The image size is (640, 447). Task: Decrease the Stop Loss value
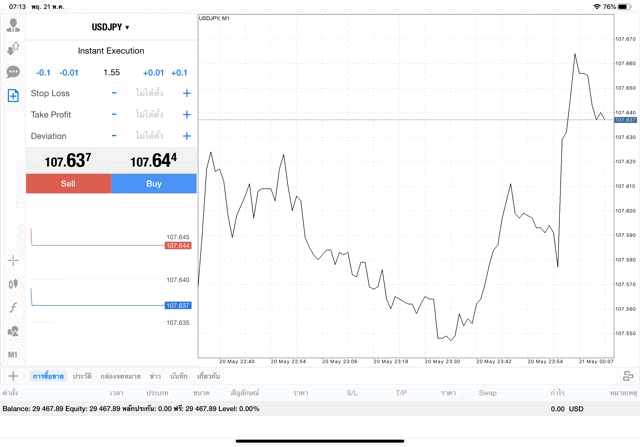(x=114, y=93)
